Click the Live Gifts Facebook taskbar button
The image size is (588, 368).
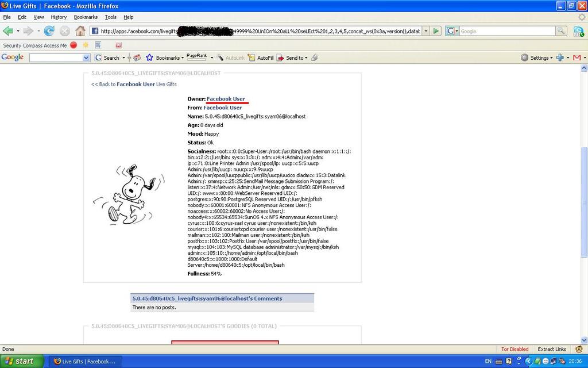click(x=86, y=362)
